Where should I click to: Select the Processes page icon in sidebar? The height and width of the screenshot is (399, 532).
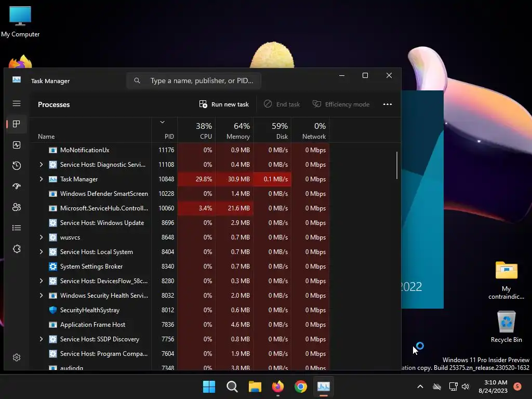(x=17, y=124)
